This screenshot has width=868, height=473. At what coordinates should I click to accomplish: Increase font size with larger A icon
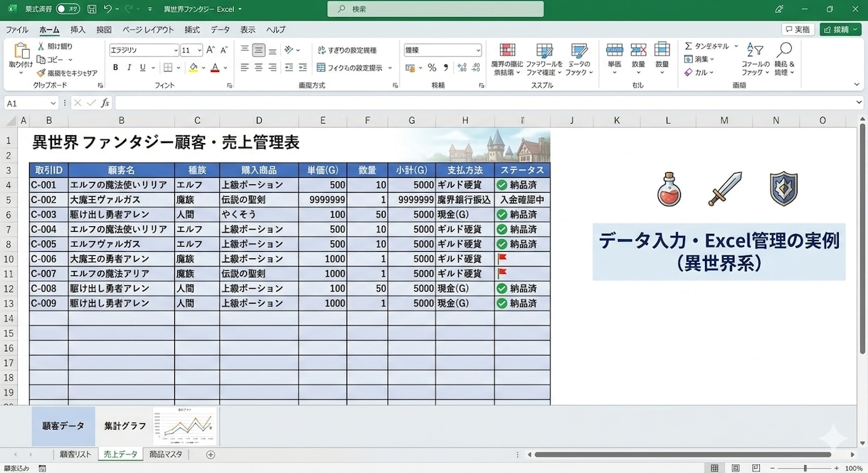point(211,51)
